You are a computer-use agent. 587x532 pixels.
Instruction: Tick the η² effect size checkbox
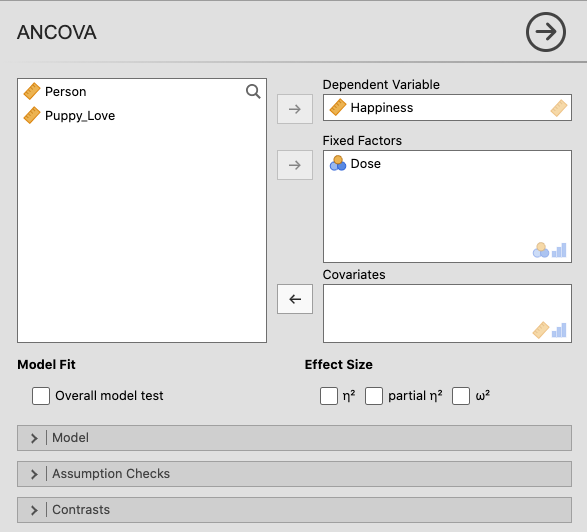[329, 396]
